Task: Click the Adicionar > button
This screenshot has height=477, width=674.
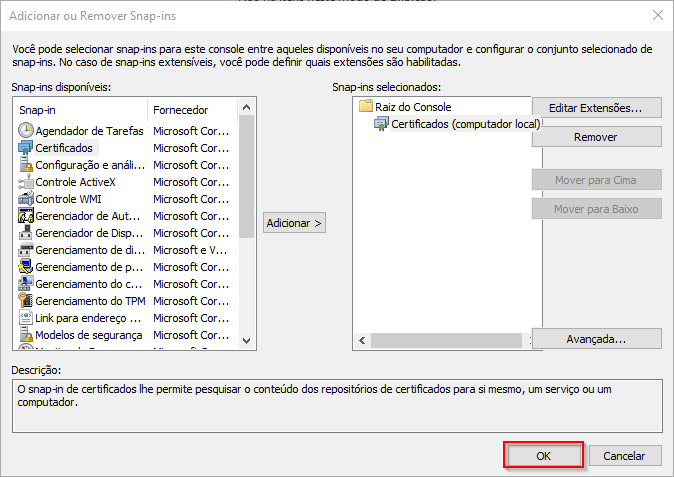Action: (294, 223)
